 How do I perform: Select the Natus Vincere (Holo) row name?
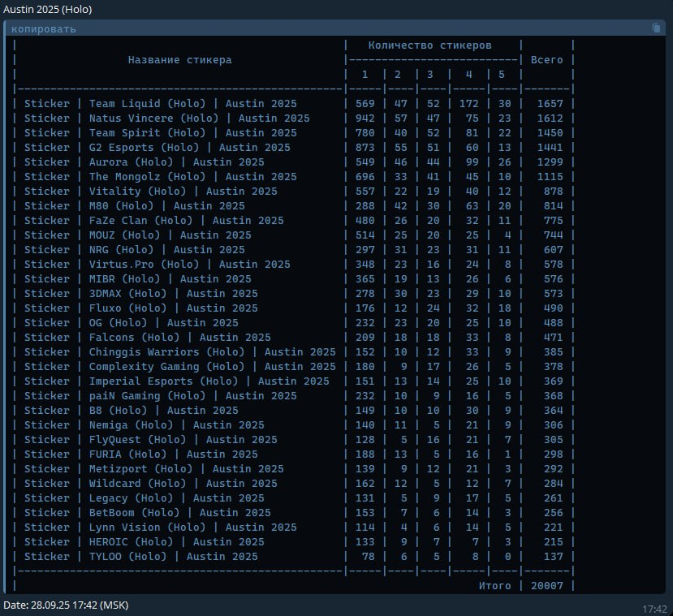[167, 118]
